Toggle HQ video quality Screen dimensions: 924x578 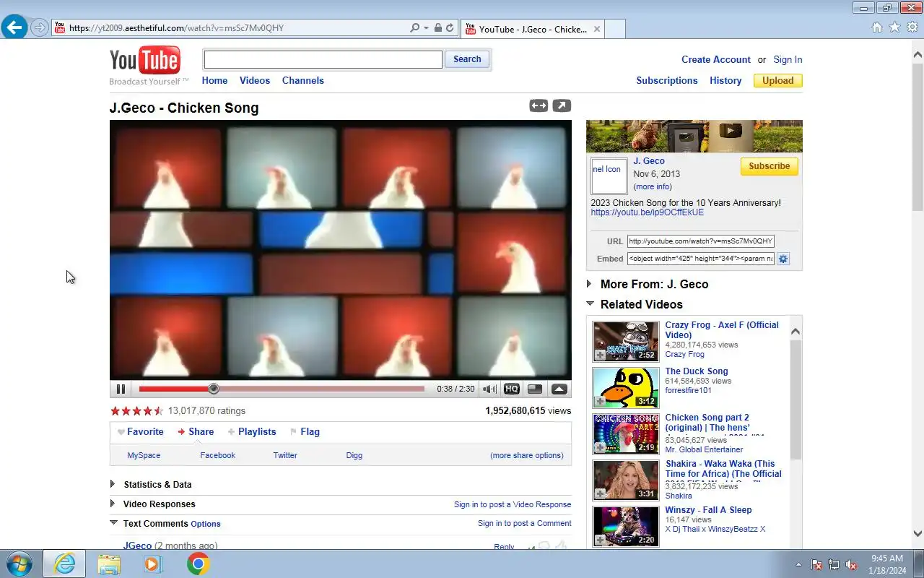(512, 389)
